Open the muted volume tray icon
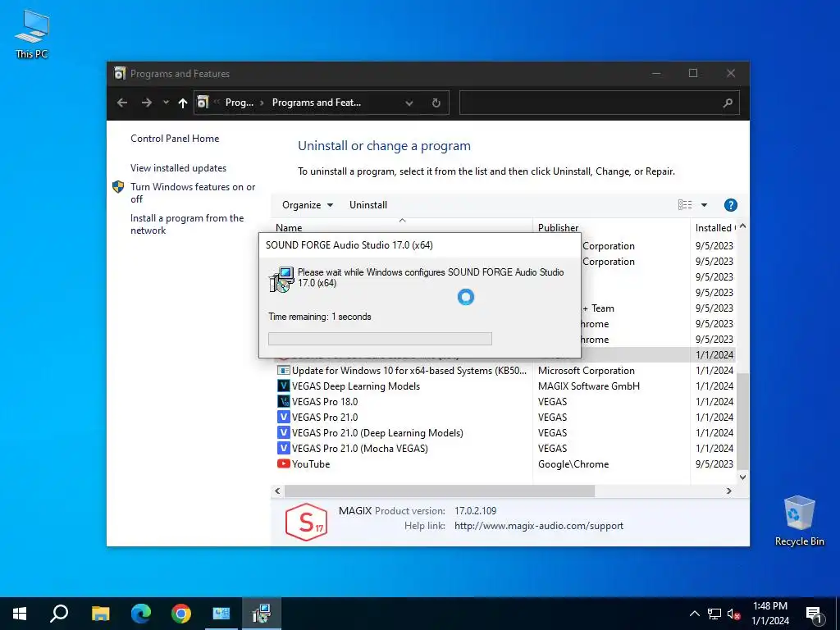 734,614
